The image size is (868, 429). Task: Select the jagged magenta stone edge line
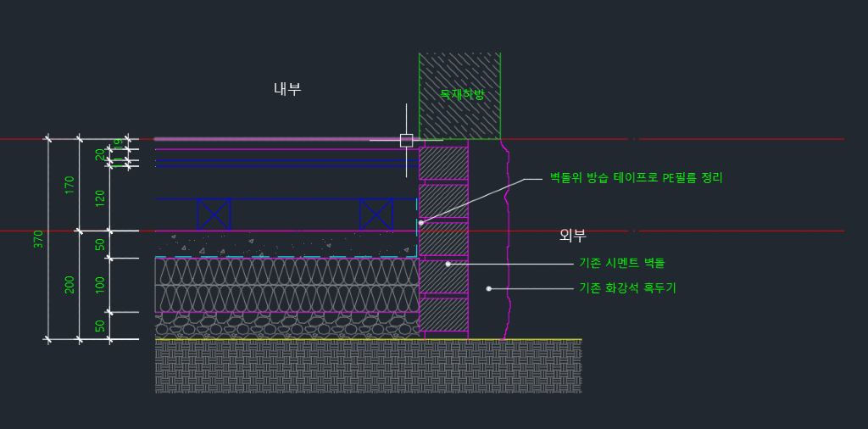[506, 246]
